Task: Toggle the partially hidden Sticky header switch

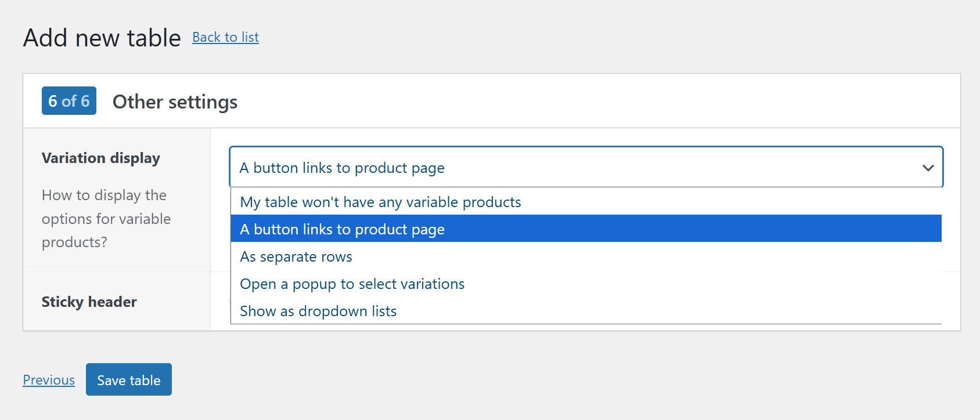Action: click(x=230, y=301)
